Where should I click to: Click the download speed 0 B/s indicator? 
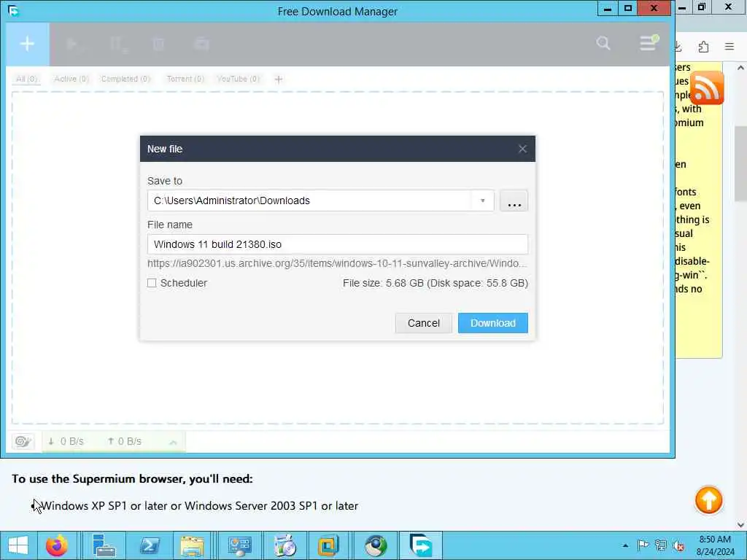point(66,441)
